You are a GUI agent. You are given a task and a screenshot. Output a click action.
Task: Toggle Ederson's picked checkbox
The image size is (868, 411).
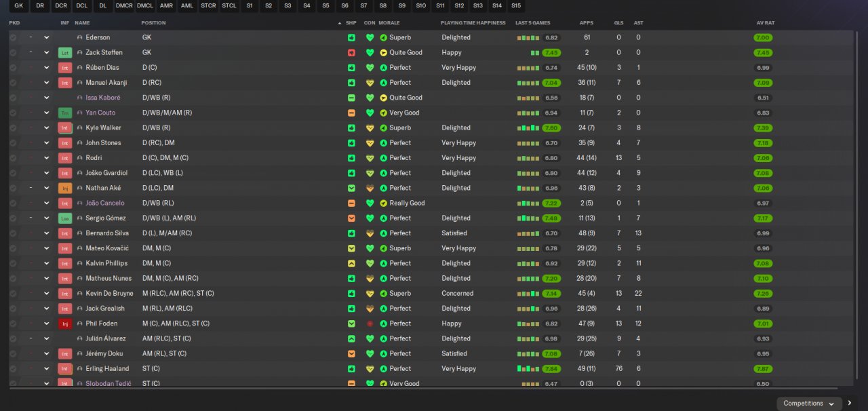click(x=13, y=37)
